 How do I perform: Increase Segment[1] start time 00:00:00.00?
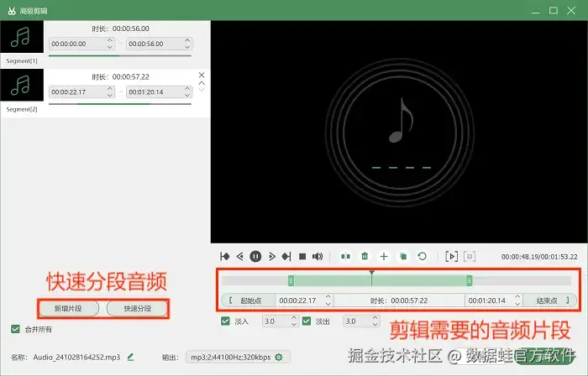[110, 40]
